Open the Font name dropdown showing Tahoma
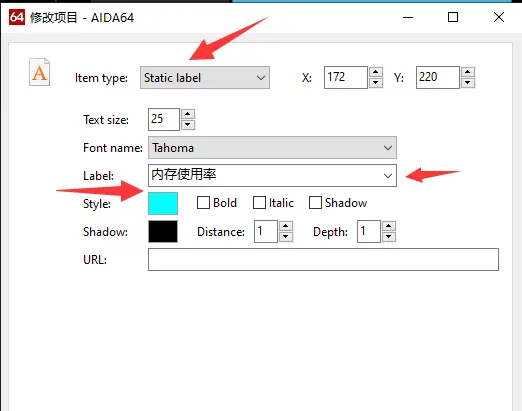Image resolution: width=522 pixels, height=411 pixels. coord(272,147)
